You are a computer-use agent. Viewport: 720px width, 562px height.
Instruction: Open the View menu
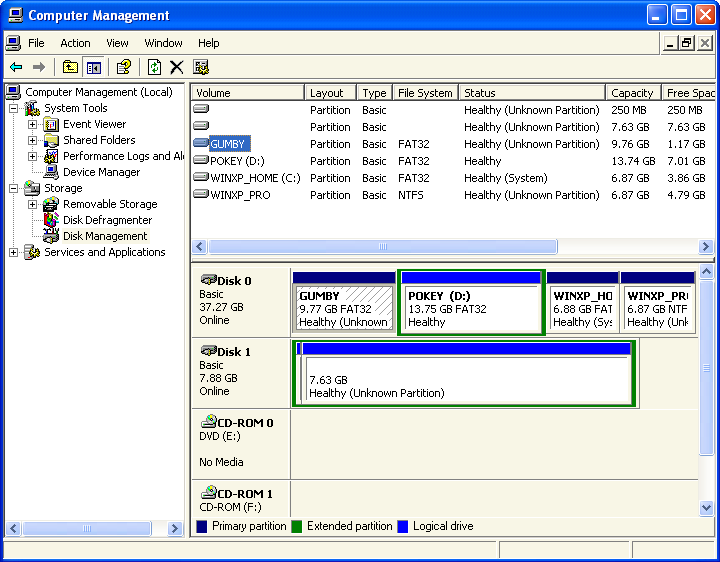coord(118,43)
